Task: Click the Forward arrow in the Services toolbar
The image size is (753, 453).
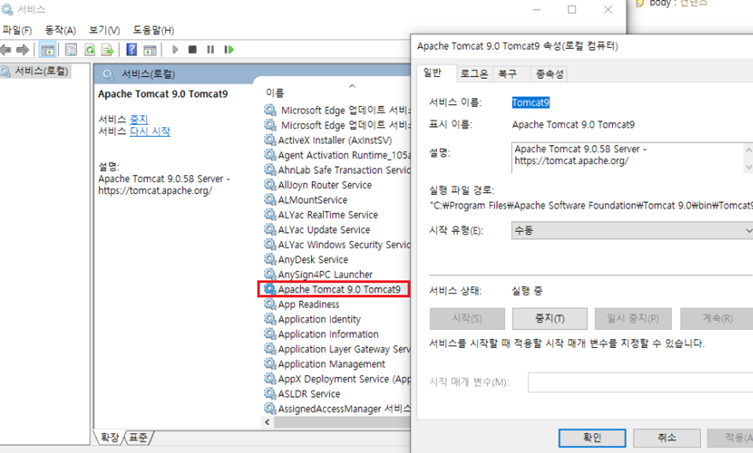Action: click(x=22, y=49)
